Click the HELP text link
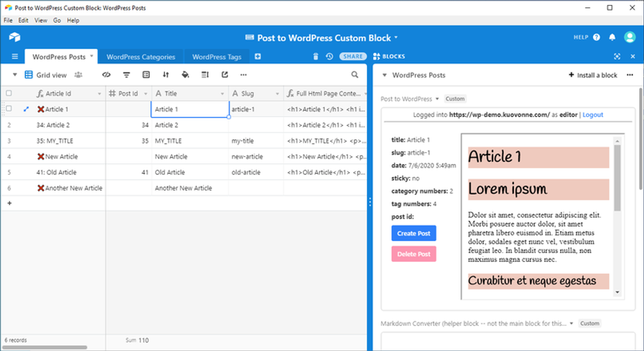Screen dimensions: 644x351 (x=581, y=37)
